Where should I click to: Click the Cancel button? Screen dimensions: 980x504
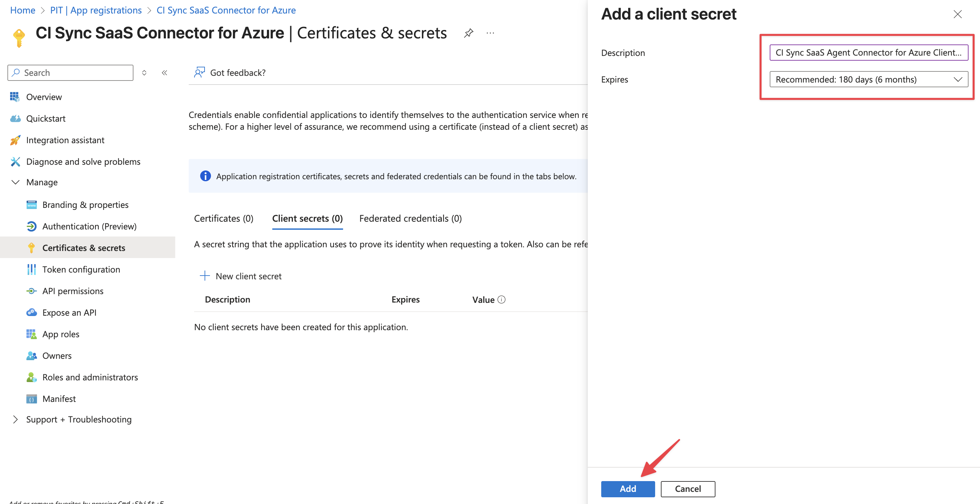687,489
